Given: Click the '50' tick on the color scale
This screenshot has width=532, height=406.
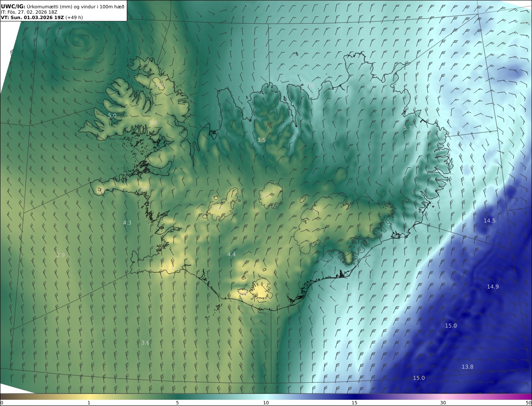Looking at the screenshot, I should pyautogui.click(x=528, y=403).
